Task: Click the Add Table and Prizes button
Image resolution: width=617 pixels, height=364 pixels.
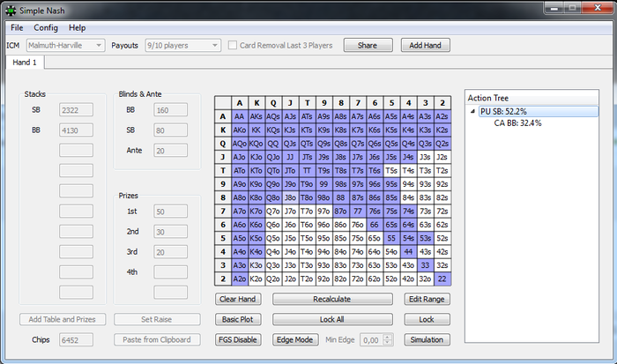Action: tap(63, 319)
